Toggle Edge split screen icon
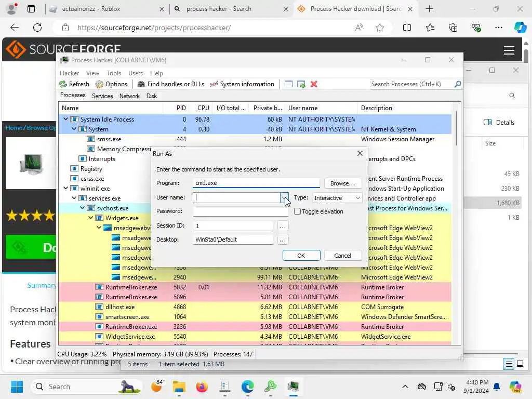Image resolution: width=532 pixels, height=399 pixels. coord(407,28)
